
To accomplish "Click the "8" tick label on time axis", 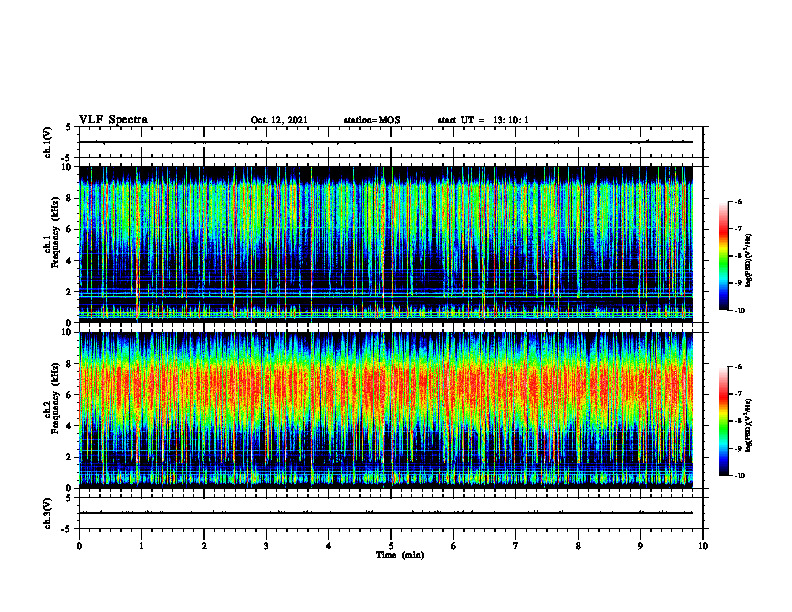I will 578,546.
